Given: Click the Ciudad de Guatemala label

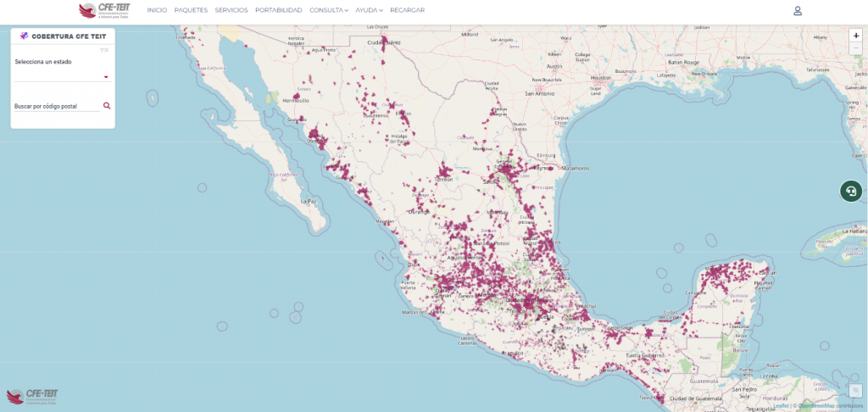Looking at the screenshot, I should (695, 398).
